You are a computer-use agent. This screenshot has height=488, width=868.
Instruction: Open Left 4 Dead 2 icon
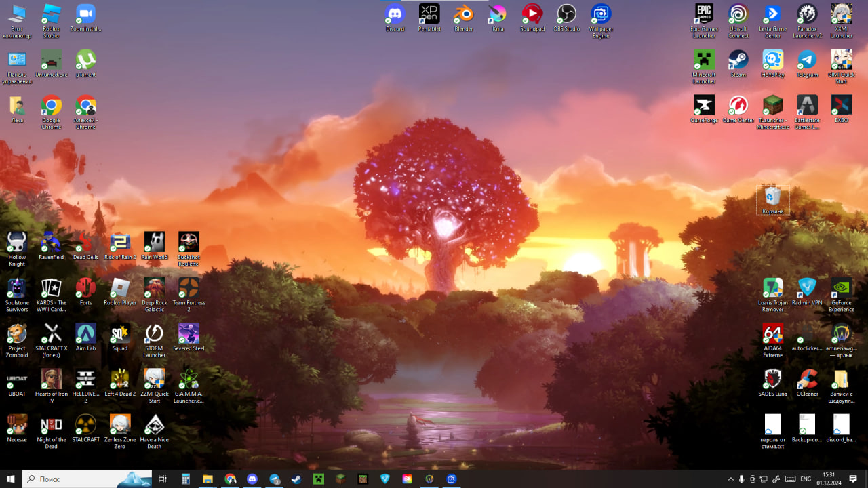pyautogui.click(x=120, y=383)
